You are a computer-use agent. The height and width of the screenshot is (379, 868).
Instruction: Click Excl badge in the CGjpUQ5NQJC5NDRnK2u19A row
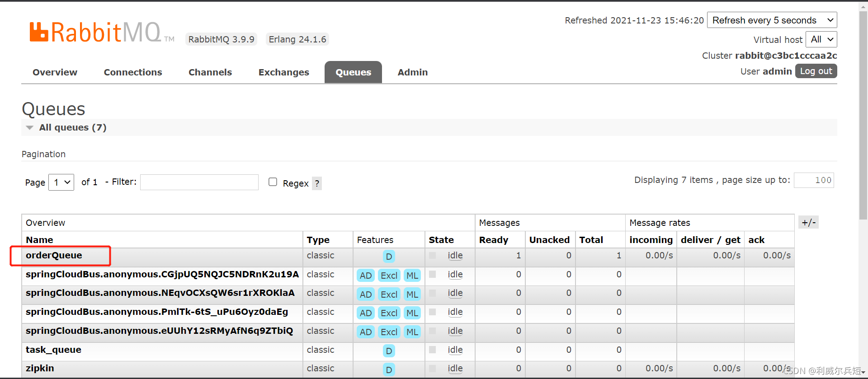(x=389, y=276)
